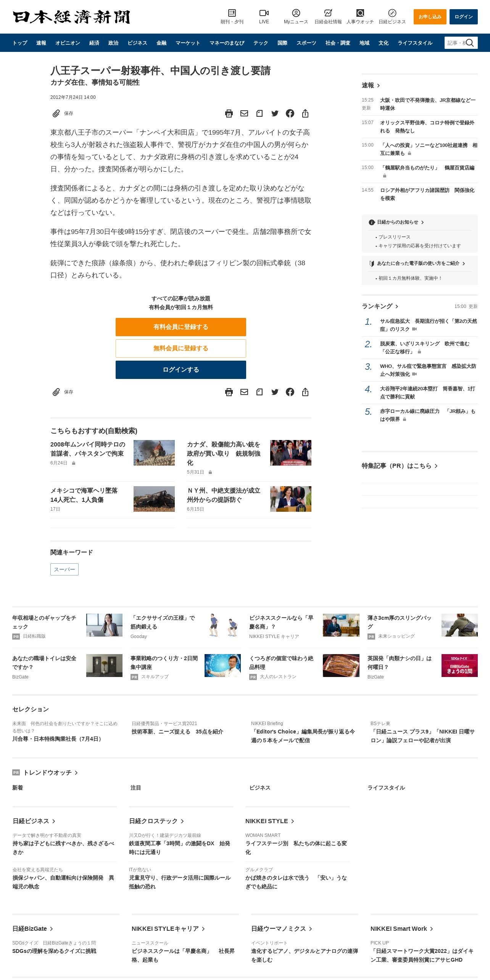This screenshot has height=980, width=490.
Task: Open the Myニュース profile icon
Action: pos(296,13)
